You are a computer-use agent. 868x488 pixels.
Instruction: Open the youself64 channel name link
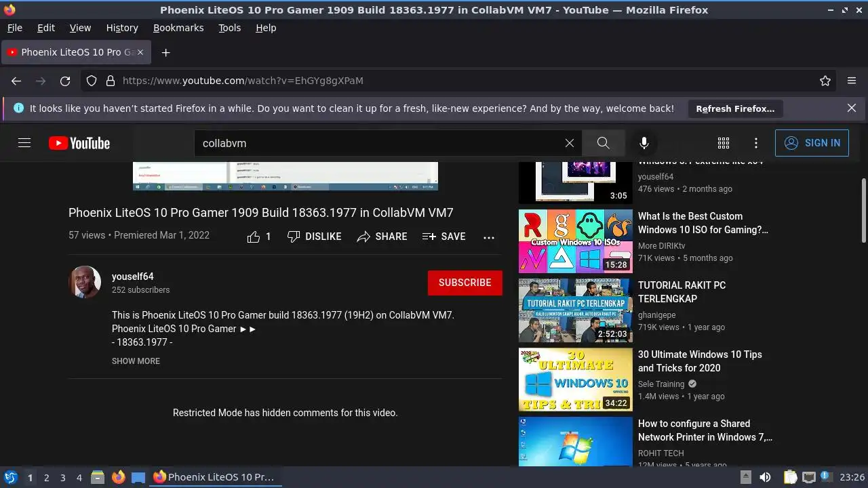[133, 277]
